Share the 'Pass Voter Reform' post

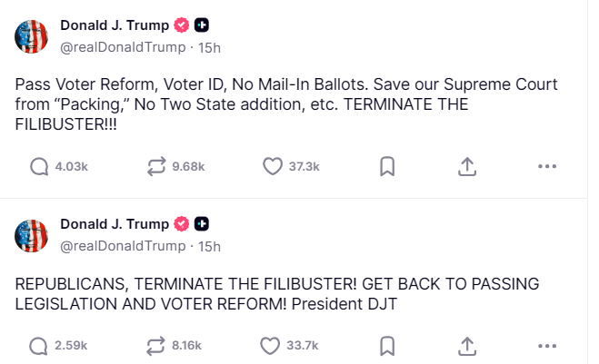(x=466, y=166)
